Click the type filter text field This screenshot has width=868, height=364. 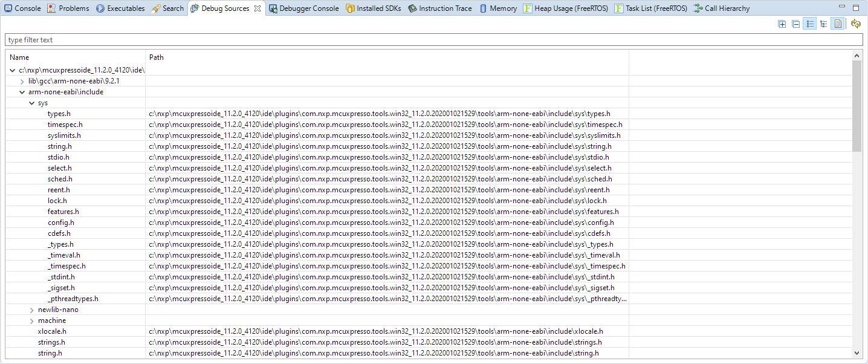pyautogui.click(x=433, y=40)
